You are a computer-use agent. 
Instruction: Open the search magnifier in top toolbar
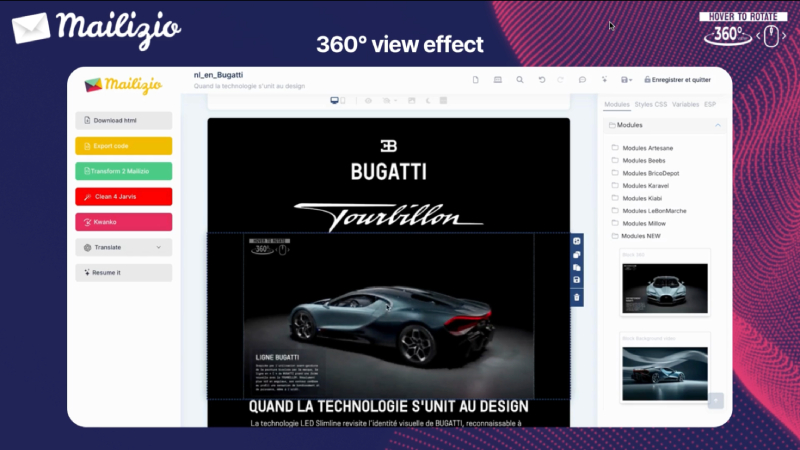(x=519, y=80)
